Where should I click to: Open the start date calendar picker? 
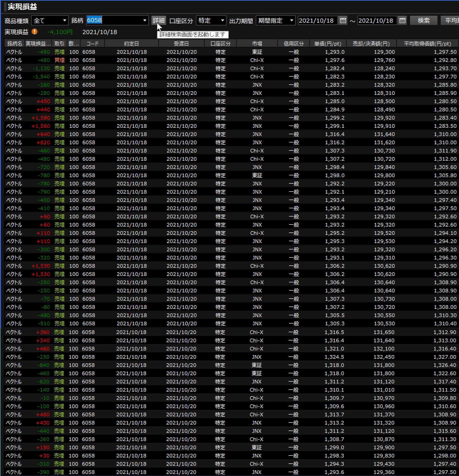point(343,20)
